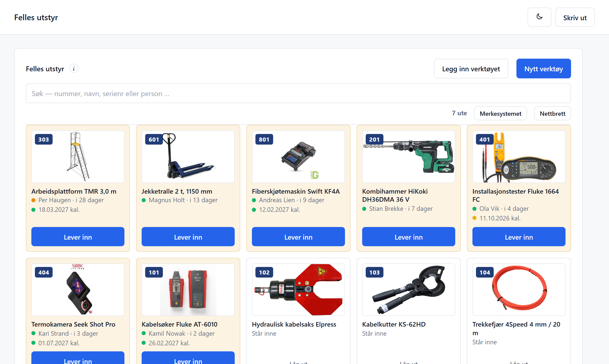Screen dimensions: 609x364
Task: Switch to Merkesystemet view
Action: (500, 113)
